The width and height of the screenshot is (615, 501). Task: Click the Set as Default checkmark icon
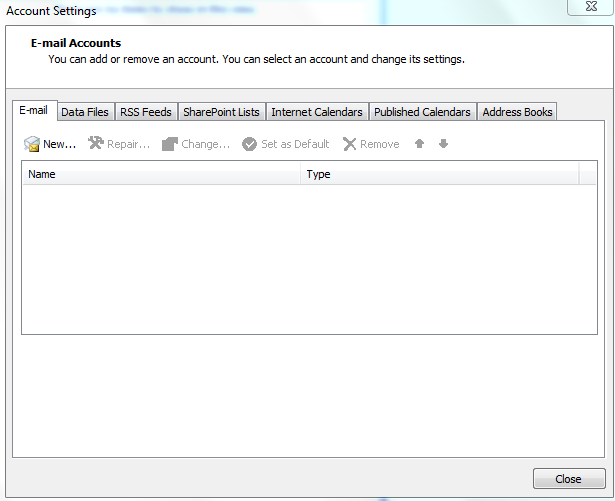click(x=250, y=144)
